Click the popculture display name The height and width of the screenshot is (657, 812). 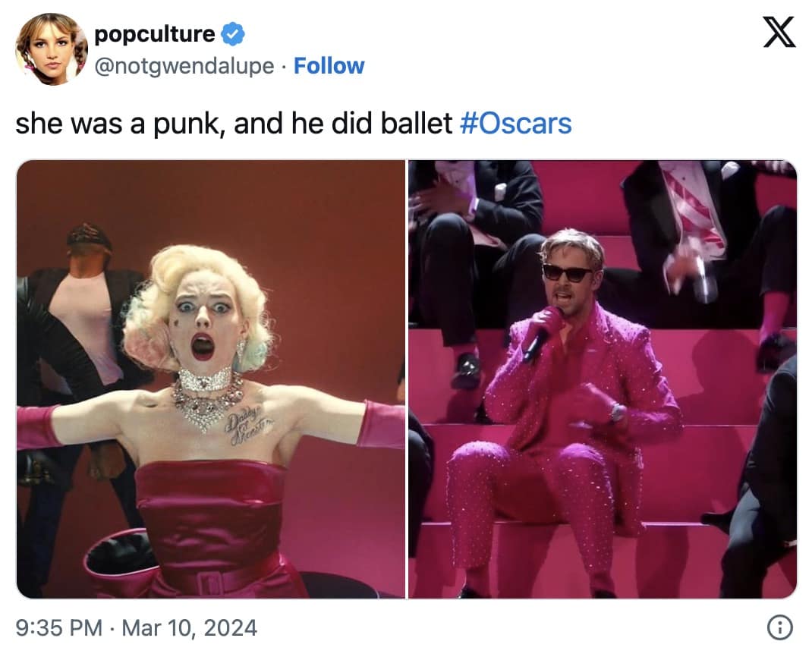pyautogui.click(x=155, y=34)
